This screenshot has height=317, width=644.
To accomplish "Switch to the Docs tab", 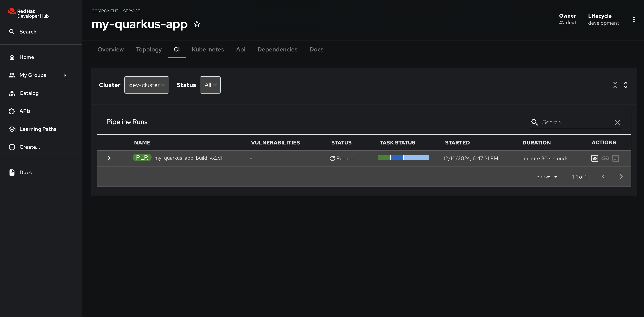I will click(317, 49).
